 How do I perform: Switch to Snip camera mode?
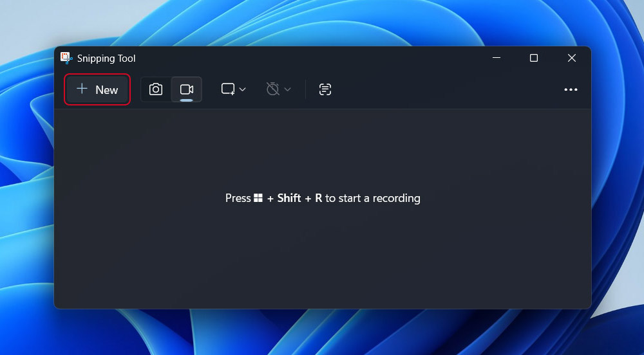(x=156, y=89)
